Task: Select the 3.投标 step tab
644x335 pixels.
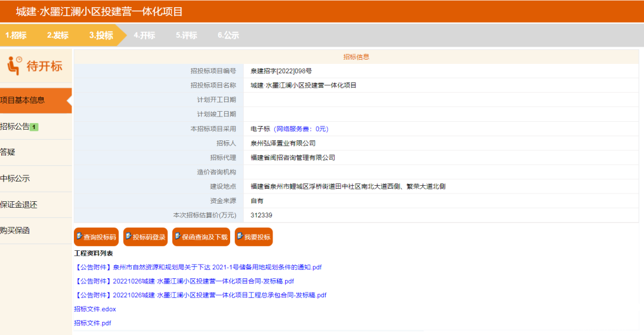Action: 101,35
